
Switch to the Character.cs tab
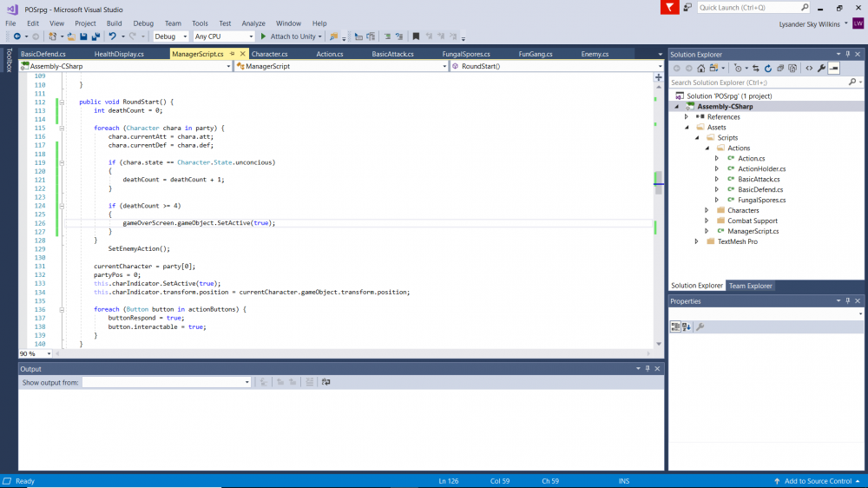point(269,54)
